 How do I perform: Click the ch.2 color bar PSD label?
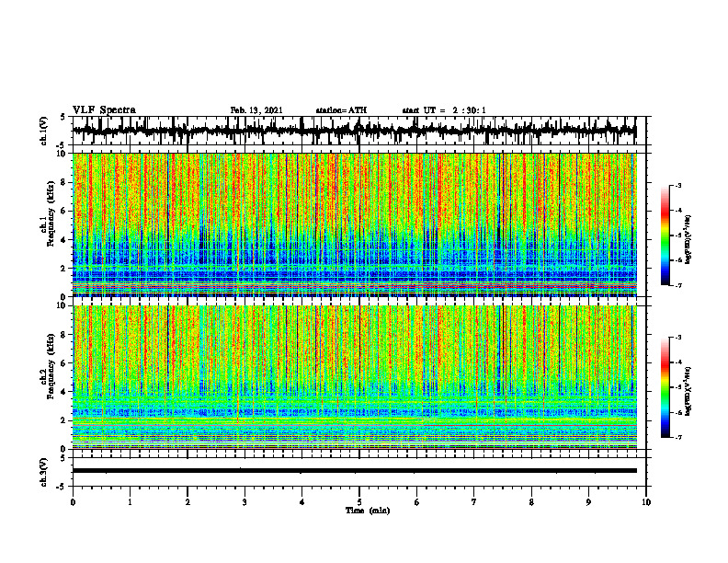(x=688, y=391)
